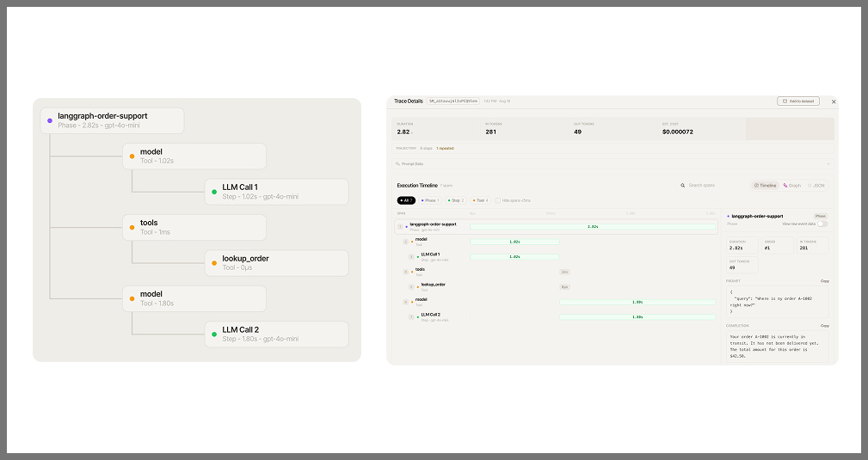Click the 1.80s bar of second model span
This screenshot has width=868, height=460.
(x=637, y=303)
